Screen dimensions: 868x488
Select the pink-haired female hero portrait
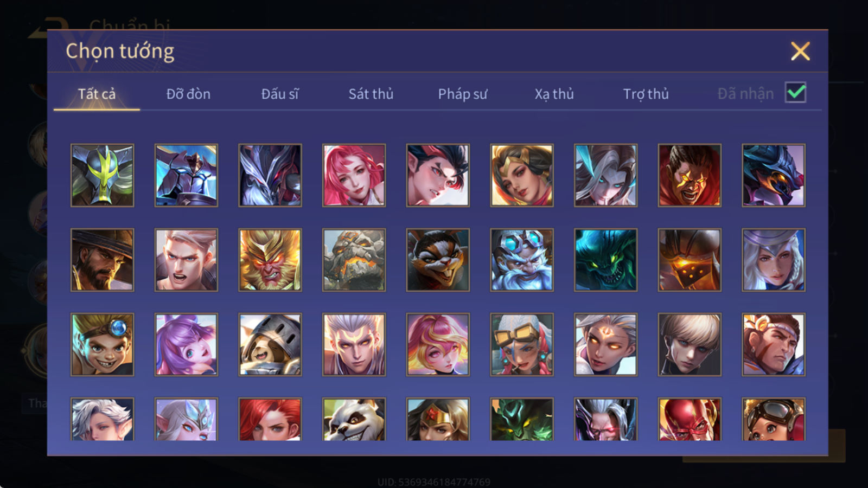pyautogui.click(x=354, y=175)
